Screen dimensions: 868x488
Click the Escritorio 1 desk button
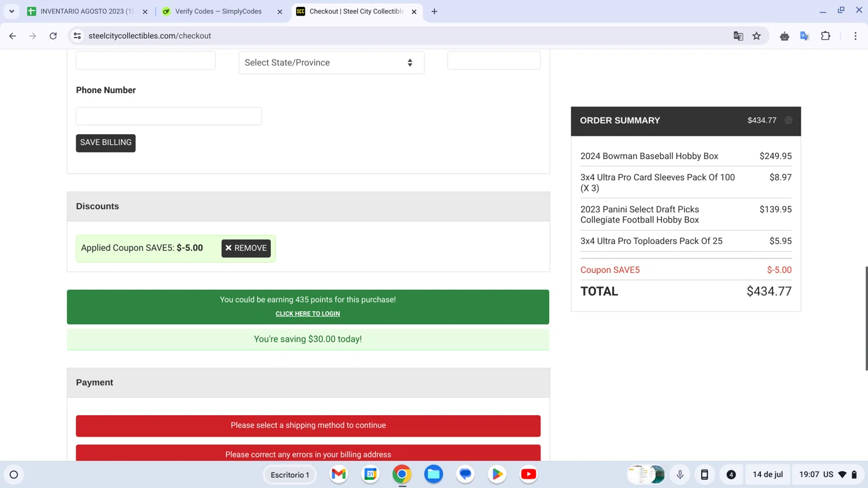click(x=290, y=475)
